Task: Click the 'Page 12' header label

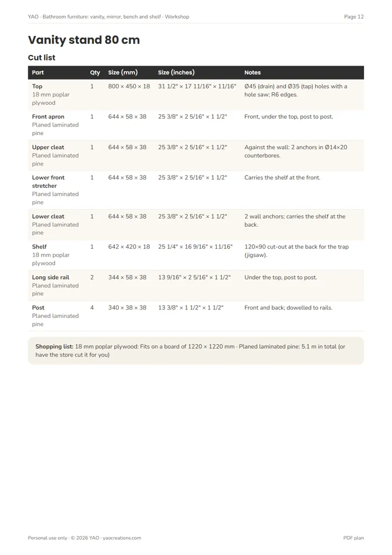Action: tap(354, 17)
